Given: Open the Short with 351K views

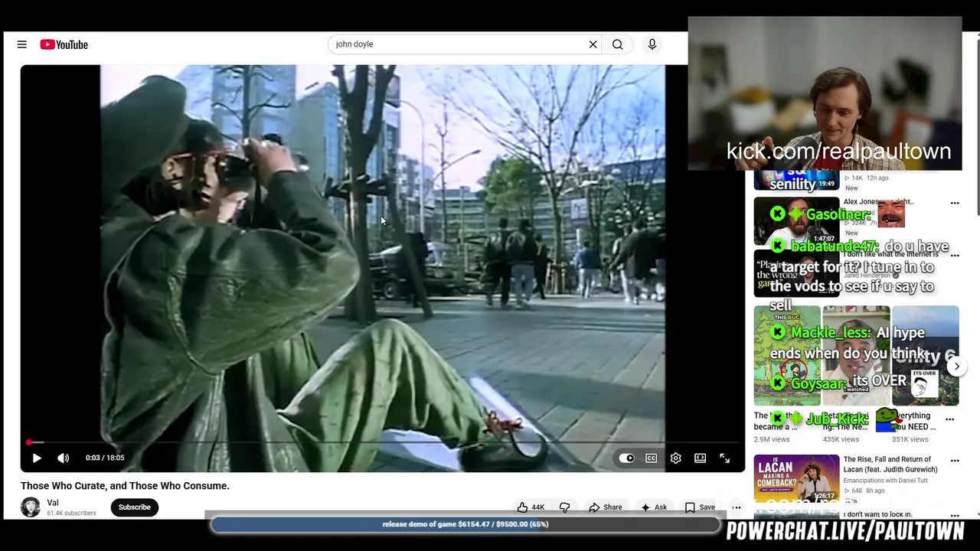Looking at the screenshot, I should (x=925, y=356).
